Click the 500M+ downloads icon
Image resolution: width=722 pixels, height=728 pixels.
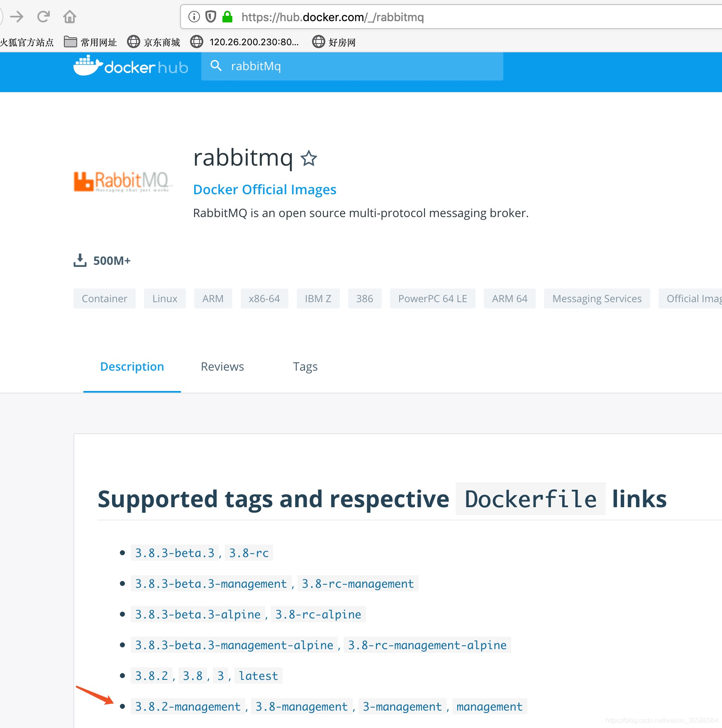80,260
